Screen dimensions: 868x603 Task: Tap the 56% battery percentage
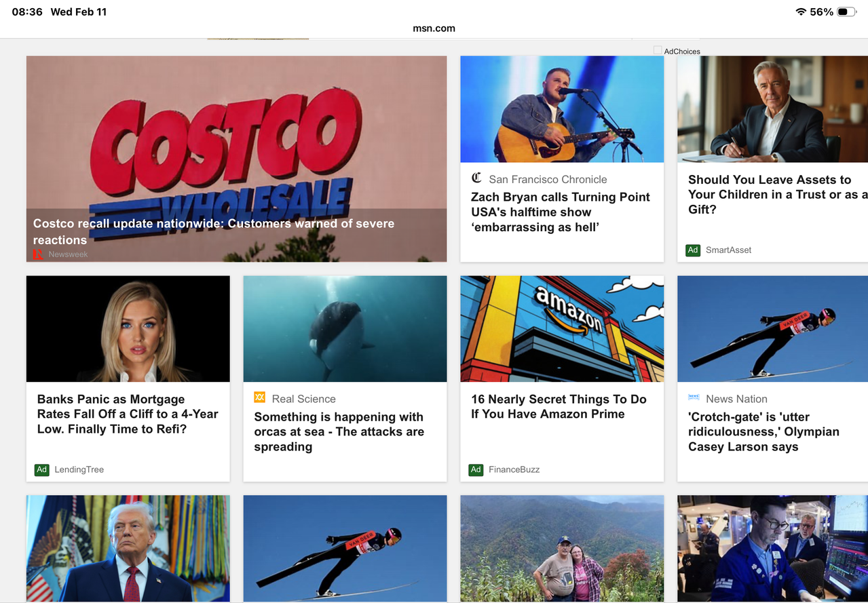(821, 12)
